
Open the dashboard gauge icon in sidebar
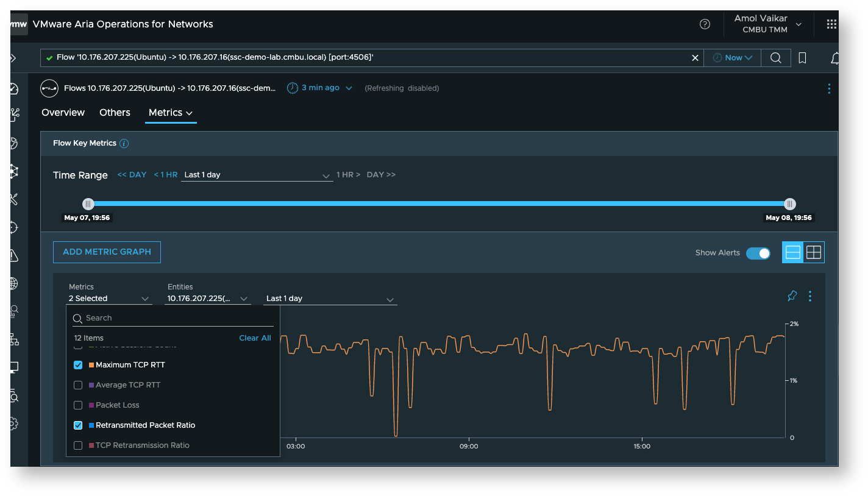(x=14, y=90)
